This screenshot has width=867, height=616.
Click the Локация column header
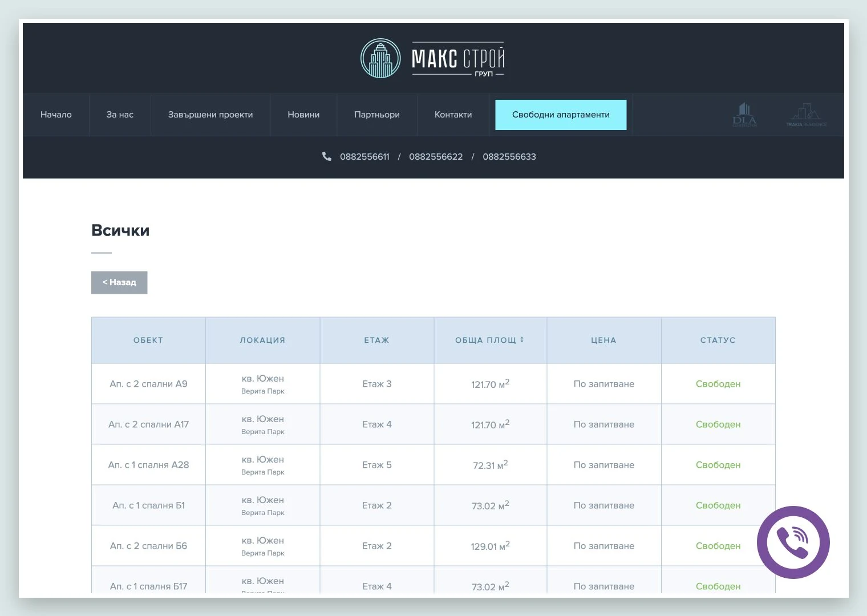[262, 340]
